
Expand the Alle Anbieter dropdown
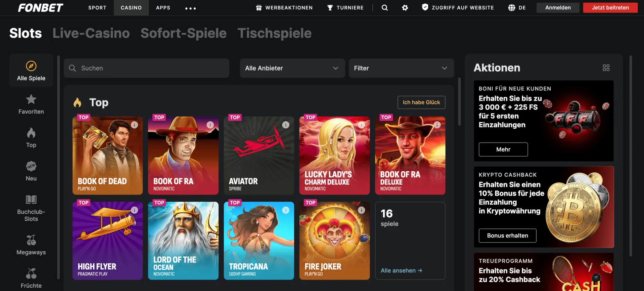tap(292, 68)
